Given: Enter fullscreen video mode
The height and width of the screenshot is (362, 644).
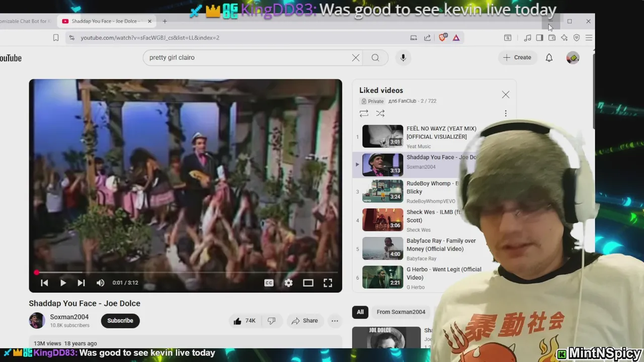Looking at the screenshot, I should coord(328,283).
